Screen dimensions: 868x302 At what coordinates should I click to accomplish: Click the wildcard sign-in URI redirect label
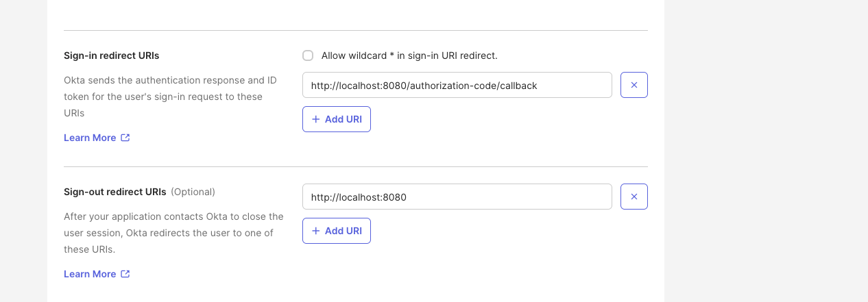click(x=409, y=55)
